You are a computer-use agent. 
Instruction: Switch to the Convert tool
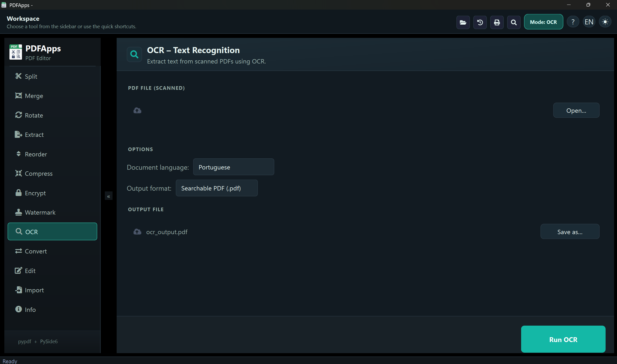click(52, 251)
